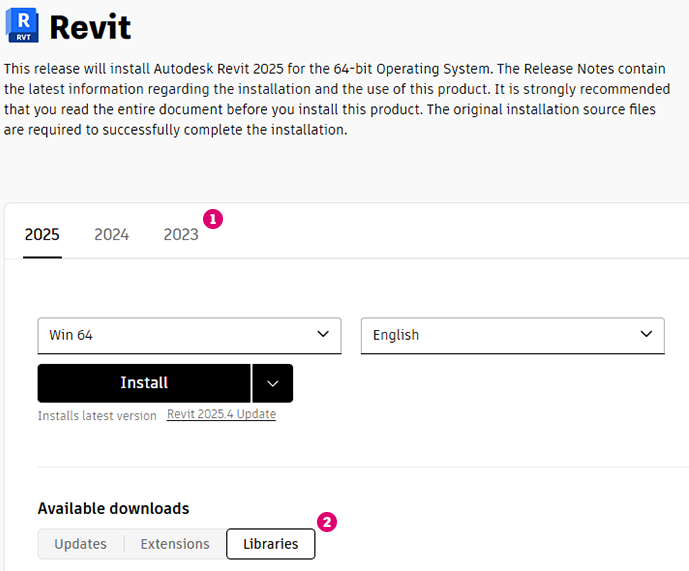Viewport: 689px width, 571px height.
Task: Click the Available downloads heading
Action: tap(113, 508)
